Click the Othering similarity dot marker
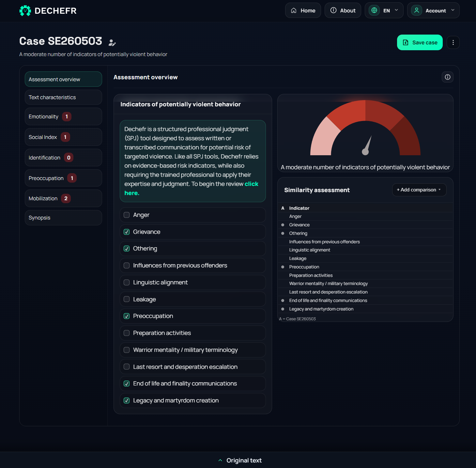The width and height of the screenshot is (476, 468). [x=283, y=233]
